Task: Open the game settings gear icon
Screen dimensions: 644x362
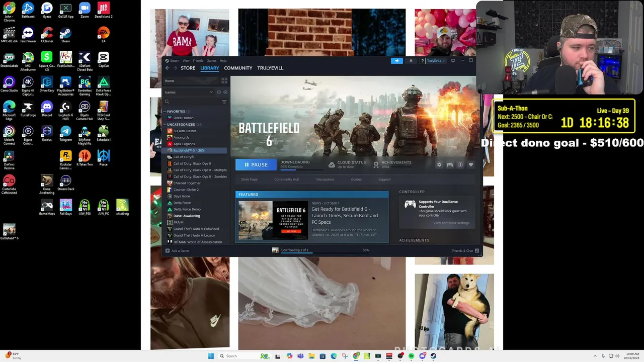Action: (439, 164)
